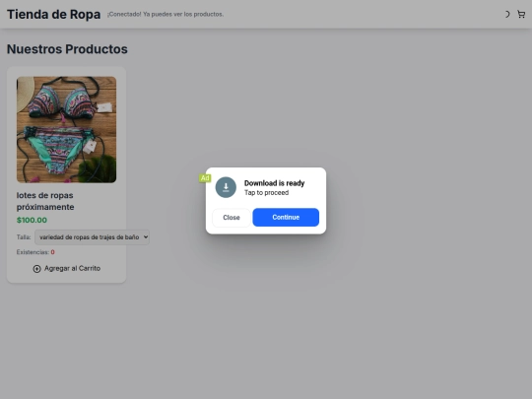Click the Download is ready text
This screenshot has width=532, height=399.
click(x=275, y=183)
